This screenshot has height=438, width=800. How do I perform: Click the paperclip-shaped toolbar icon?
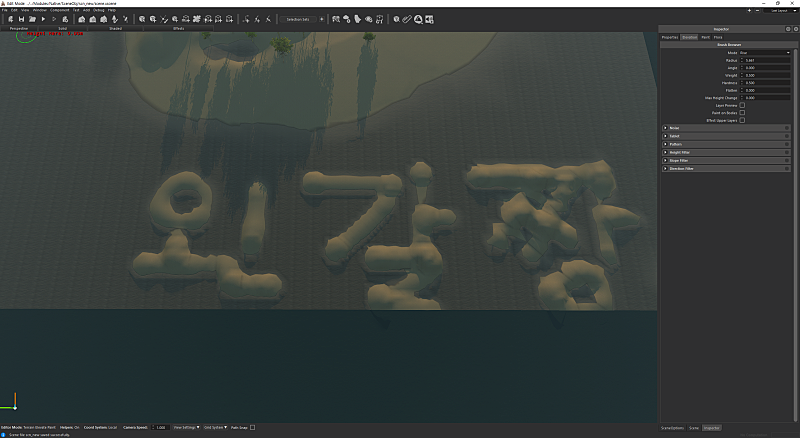pos(407,19)
